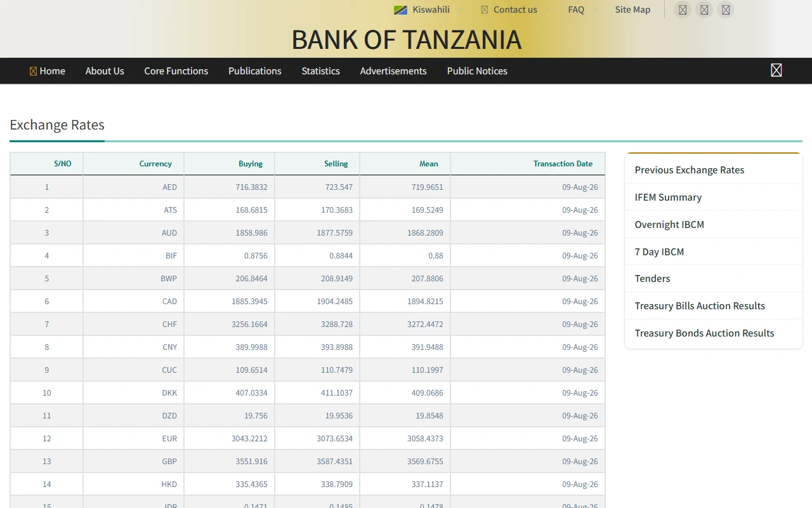Open the Core Functions menu
Screen dimensions: 812x508
[x=176, y=71]
